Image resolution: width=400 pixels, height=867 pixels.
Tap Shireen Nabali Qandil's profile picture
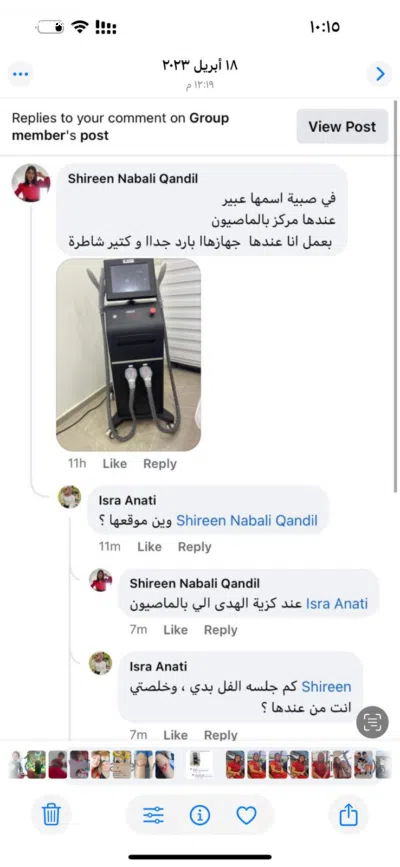(32, 183)
